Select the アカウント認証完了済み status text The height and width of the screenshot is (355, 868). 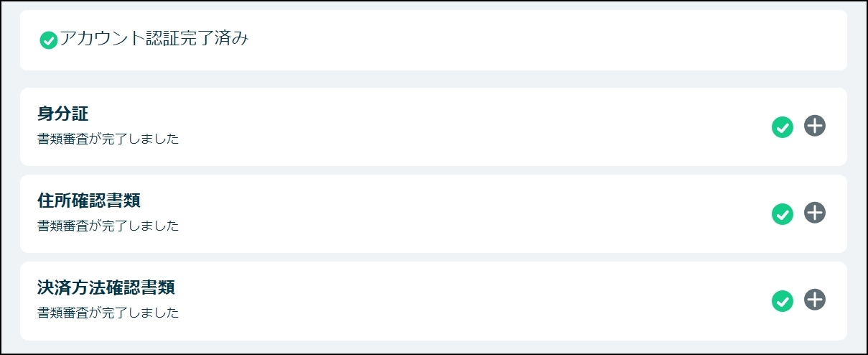154,40
